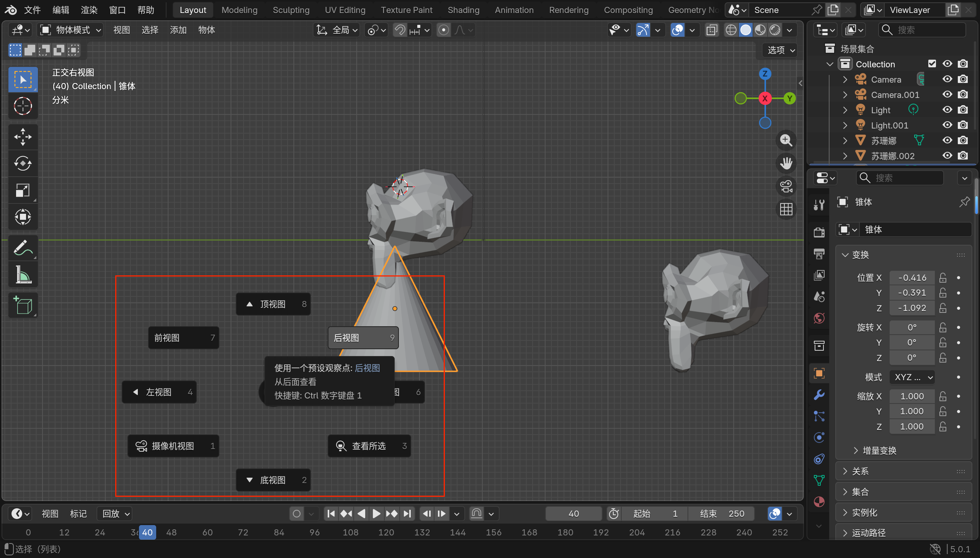This screenshot has height=558, width=980.
Task: Open the Modifiers wrench properties tab
Action: [819, 395]
